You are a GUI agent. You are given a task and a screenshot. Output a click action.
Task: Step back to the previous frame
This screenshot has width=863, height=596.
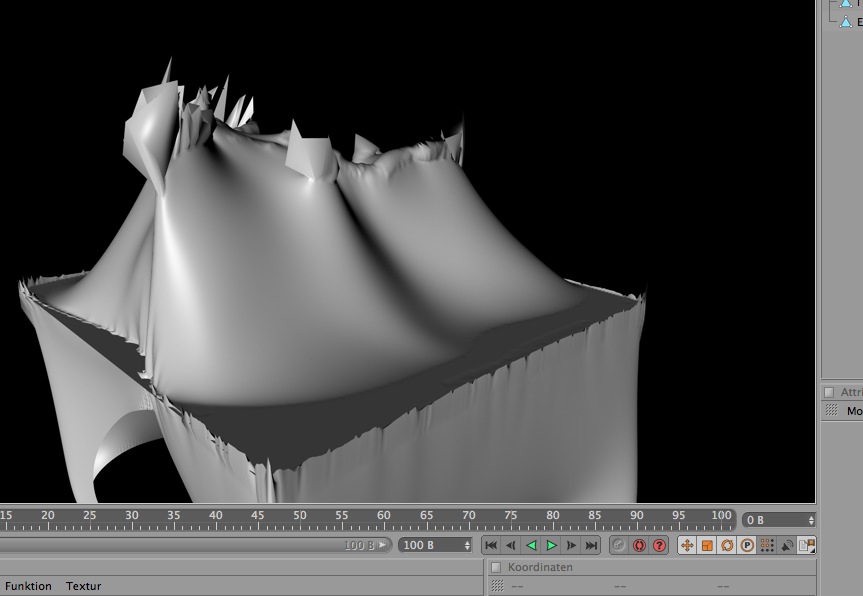[x=511, y=545]
